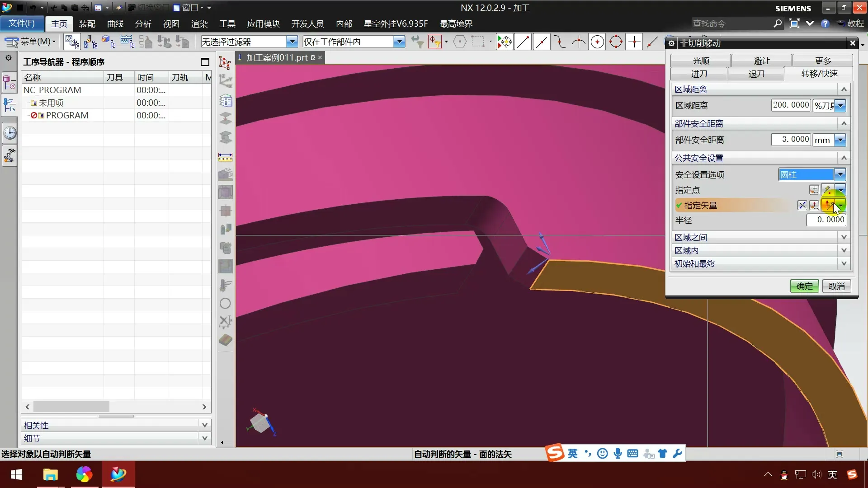Click the 半径 value input field

(826, 220)
